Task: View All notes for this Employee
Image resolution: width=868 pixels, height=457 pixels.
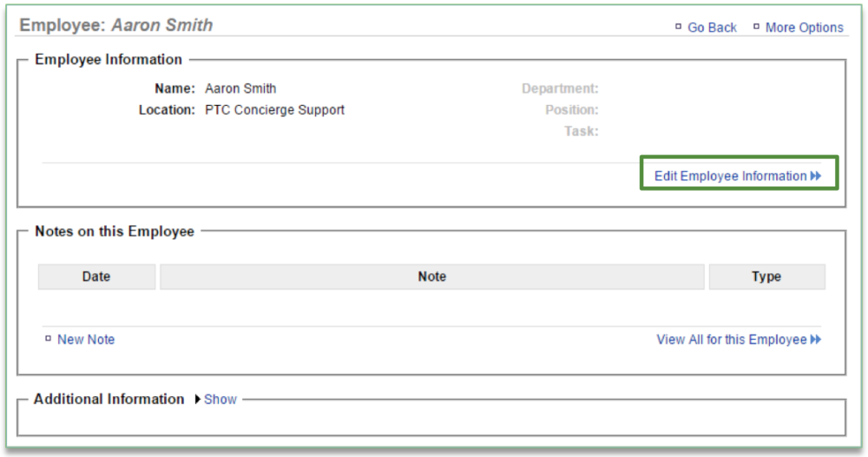Action: point(732,340)
